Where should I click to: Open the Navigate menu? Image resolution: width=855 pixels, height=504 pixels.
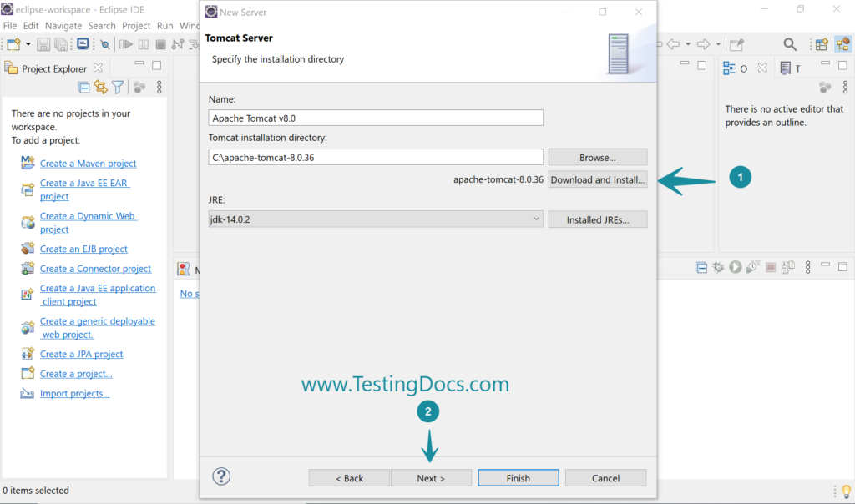[x=63, y=25]
